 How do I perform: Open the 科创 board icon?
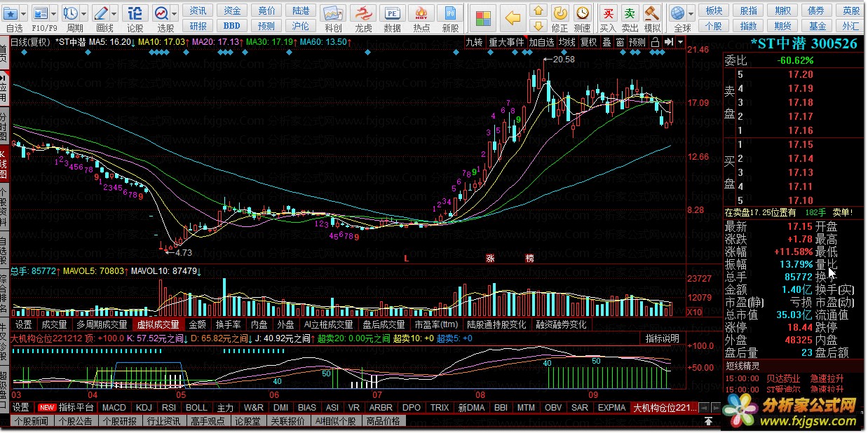pyautogui.click(x=334, y=13)
